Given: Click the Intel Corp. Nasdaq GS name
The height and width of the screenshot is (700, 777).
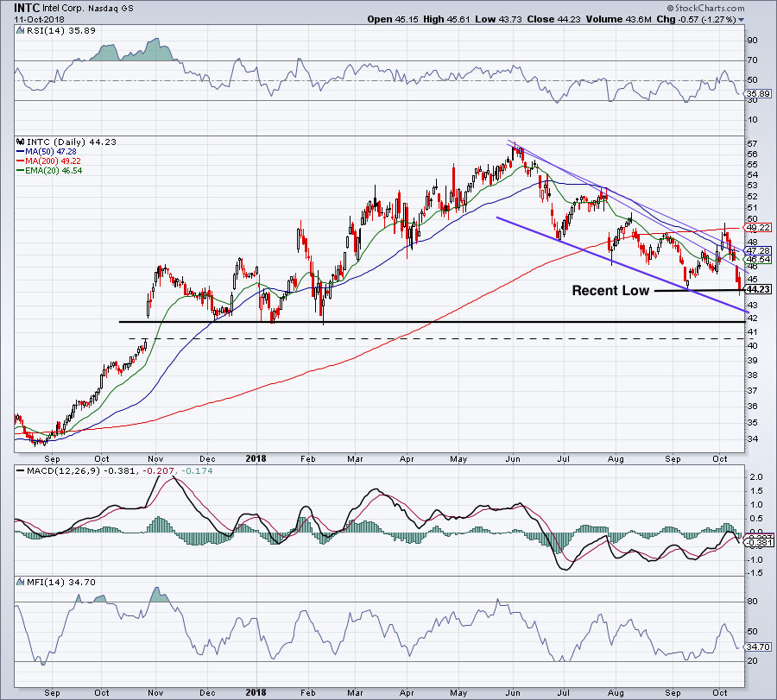Looking at the screenshot, I should point(88,9).
